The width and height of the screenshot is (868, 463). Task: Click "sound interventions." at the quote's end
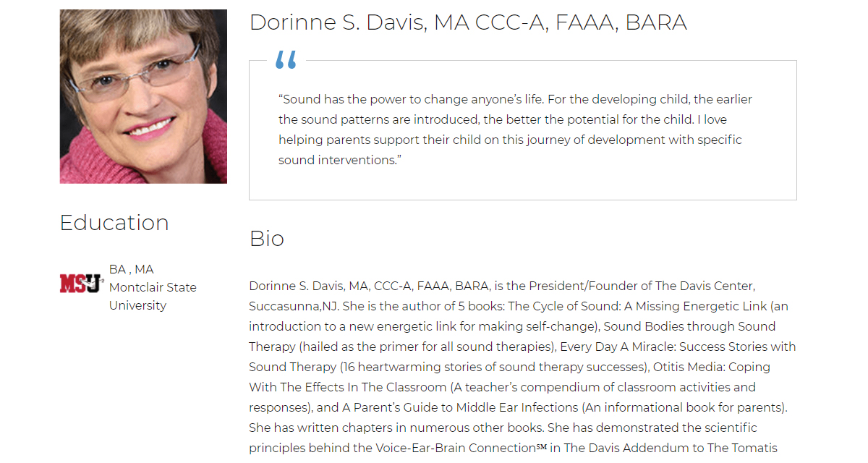[x=340, y=160]
